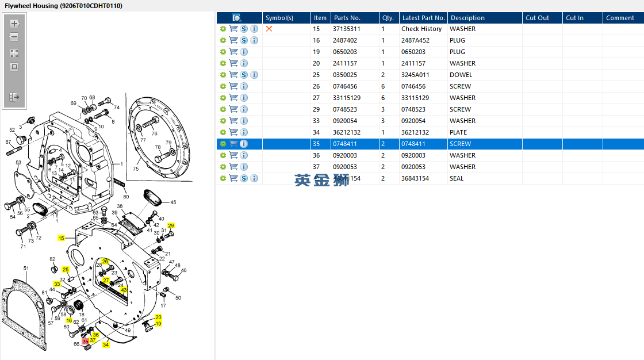The image size is (644, 360).
Task: Click the four-squares view icon in the diagram toolbar
Action: (x=14, y=53)
